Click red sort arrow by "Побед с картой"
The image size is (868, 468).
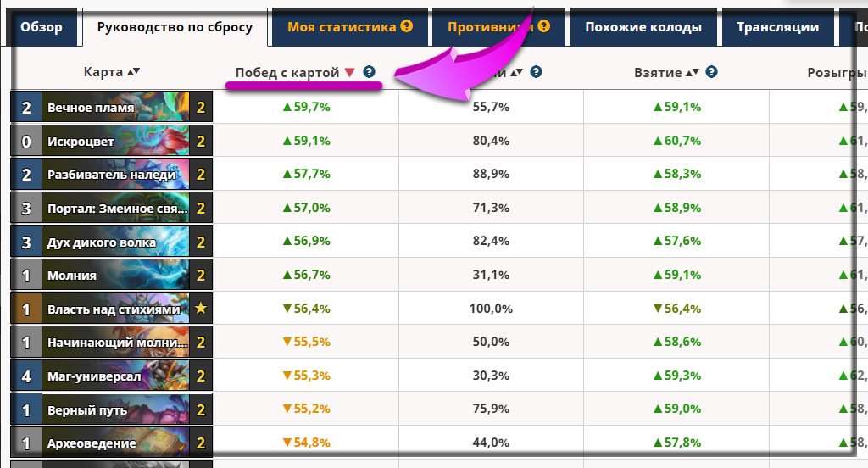click(x=349, y=73)
